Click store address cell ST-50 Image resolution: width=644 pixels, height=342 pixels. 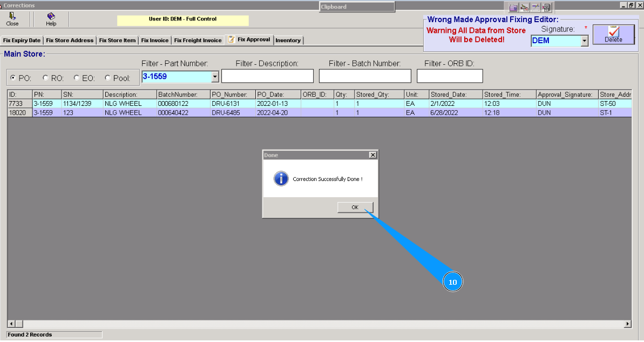point(614,104)
